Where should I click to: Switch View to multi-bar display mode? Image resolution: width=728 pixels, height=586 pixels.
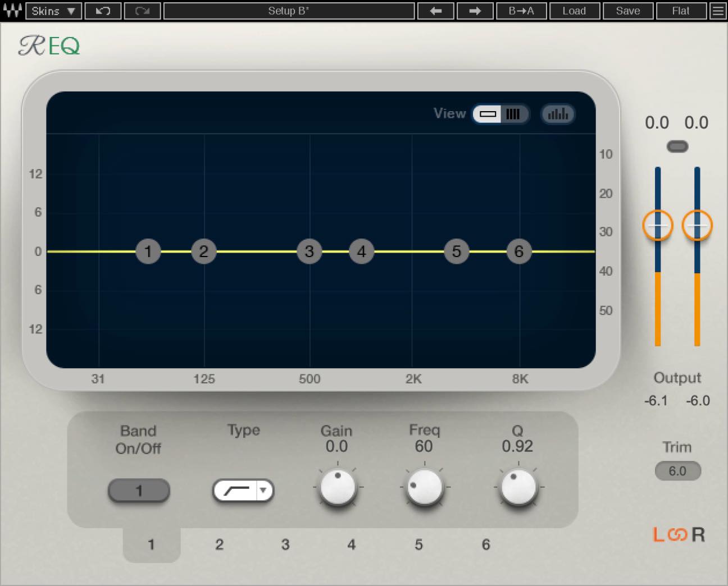point(513,114)
